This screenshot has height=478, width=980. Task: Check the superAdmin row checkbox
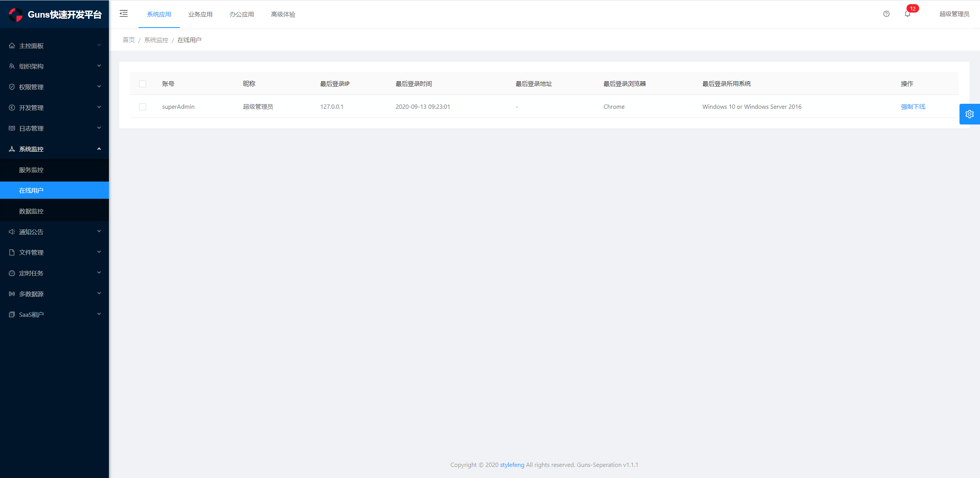coord(143,107)
